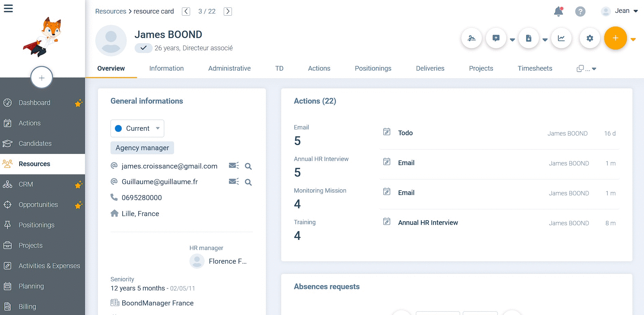Viewport: 644px width, 315px height.
Task: Click the CRM favorite star icon
Action: click(x=79, y=185)
